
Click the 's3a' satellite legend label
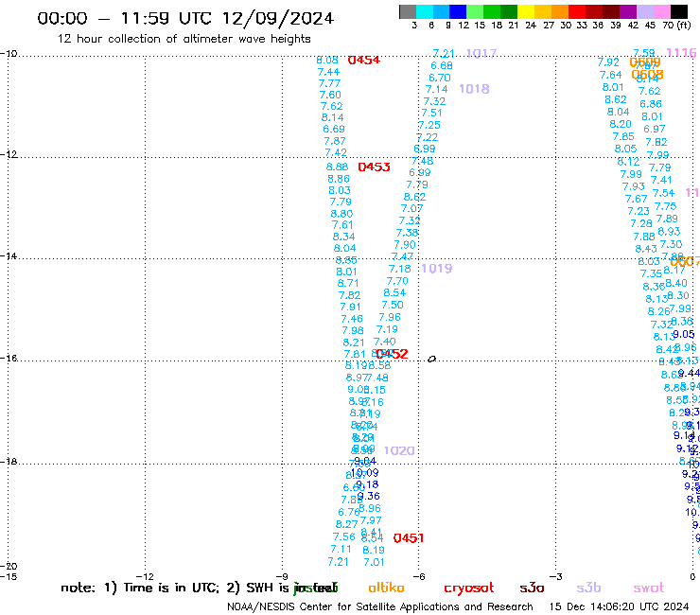tap(533, 588)
